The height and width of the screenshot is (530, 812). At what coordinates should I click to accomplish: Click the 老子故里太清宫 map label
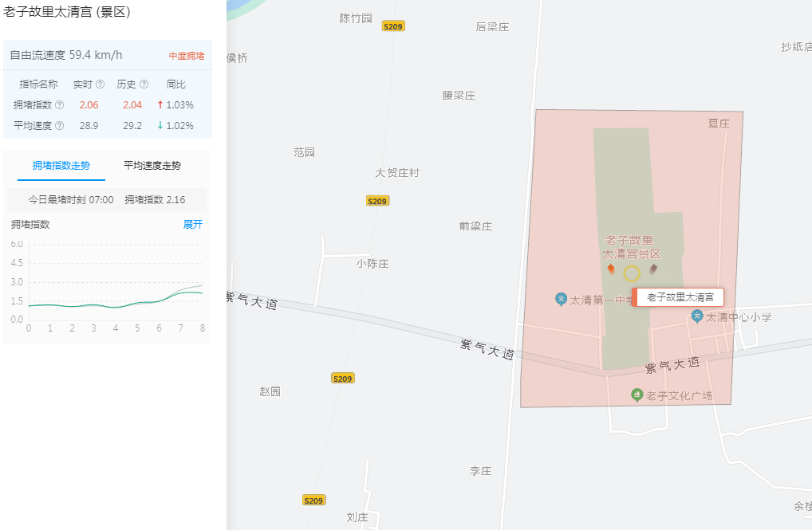coord(680,296)
